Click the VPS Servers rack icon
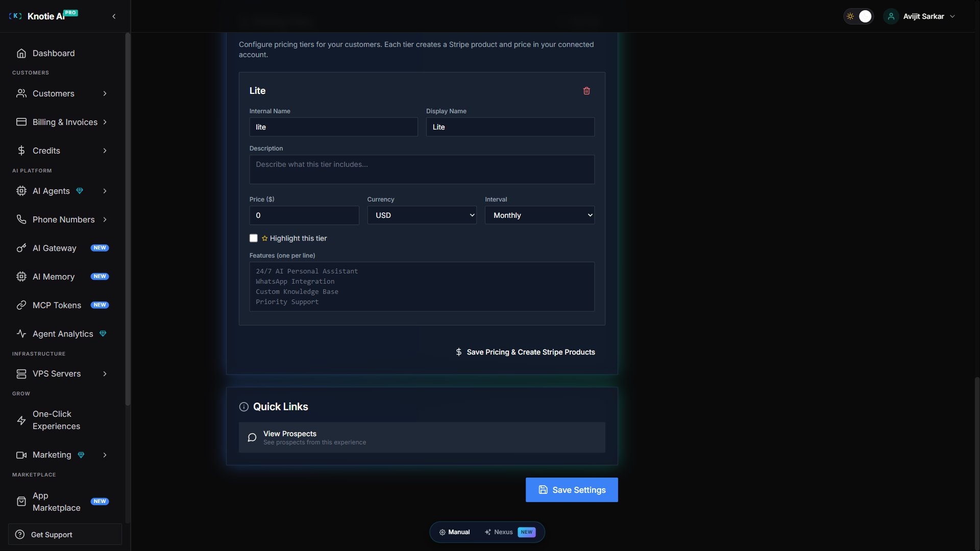The width and height of the screenshot is (980, 551). point(21,374)
